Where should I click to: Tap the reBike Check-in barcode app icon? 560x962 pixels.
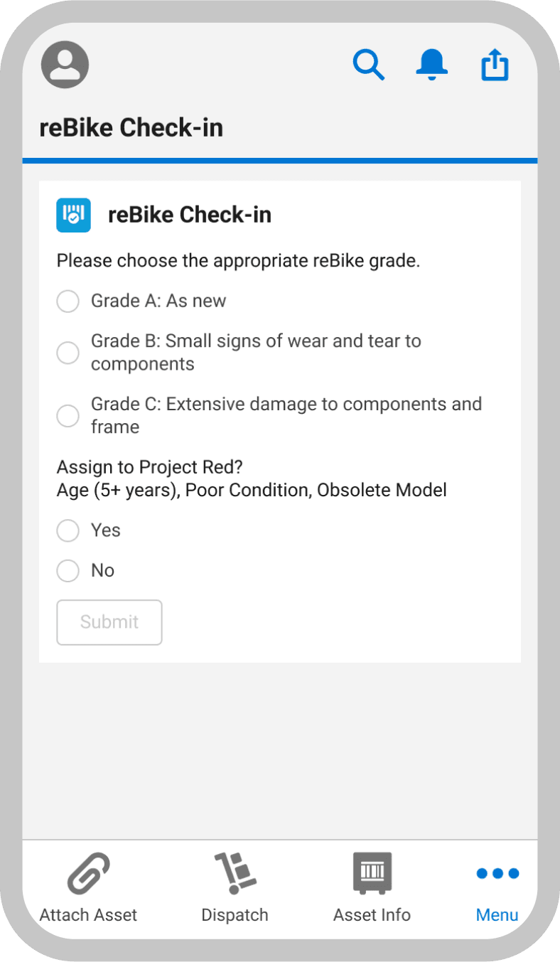[73, 215]
